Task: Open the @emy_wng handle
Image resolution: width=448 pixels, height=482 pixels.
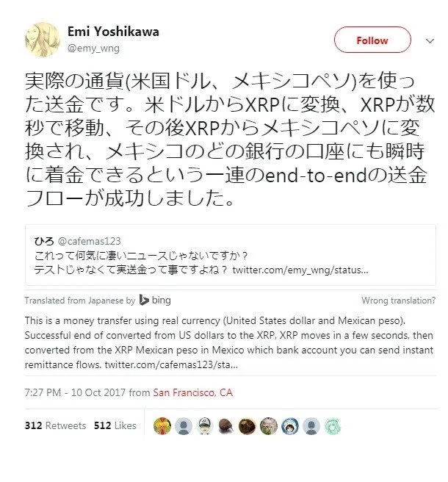Action: 93,48
